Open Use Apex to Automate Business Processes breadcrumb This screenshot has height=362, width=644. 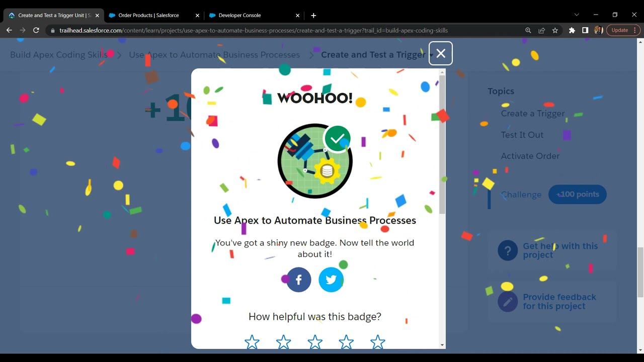(214, 54)
